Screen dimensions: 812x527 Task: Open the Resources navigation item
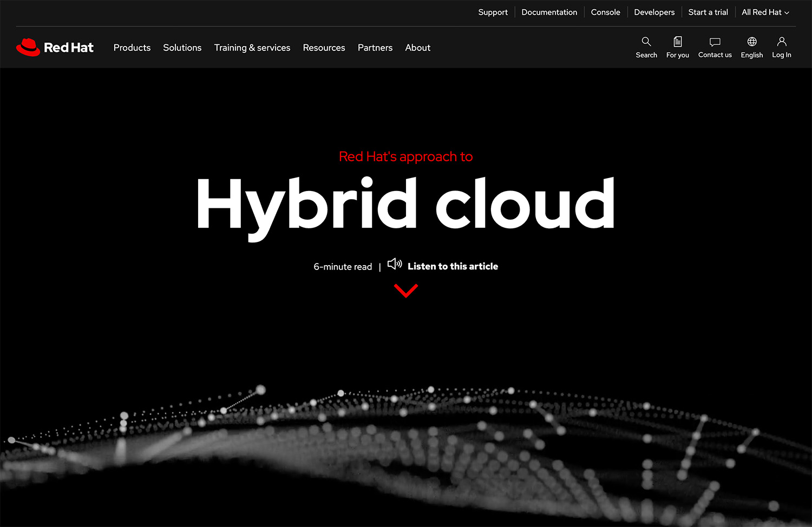pos(324,48)
